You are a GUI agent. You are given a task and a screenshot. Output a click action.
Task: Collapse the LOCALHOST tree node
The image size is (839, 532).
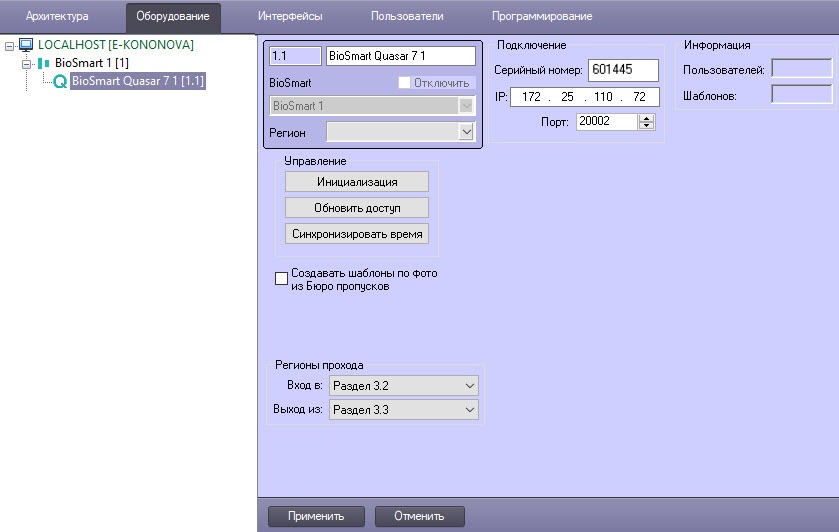point(9,47)
